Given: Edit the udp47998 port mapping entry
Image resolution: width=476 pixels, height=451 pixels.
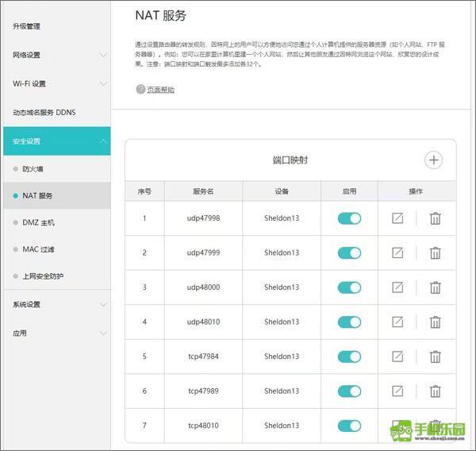Looking at the screenshot, I should click(398, 218).
